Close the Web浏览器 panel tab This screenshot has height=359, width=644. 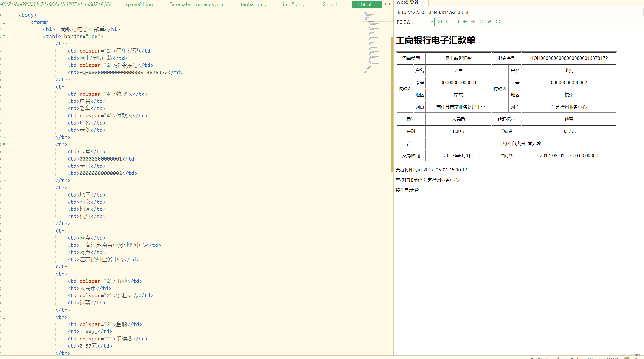[x=423, y=2]
